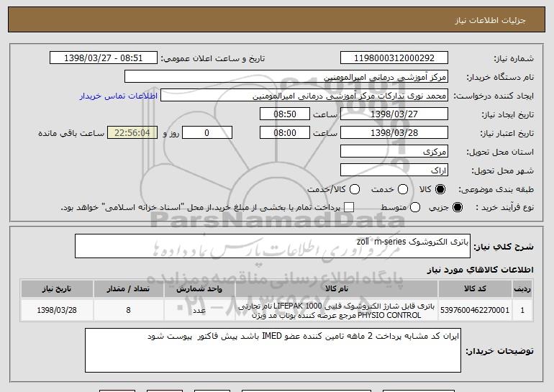Click the creation time field 08:50
Image resolution: width=554 pixels, height=392 pixels.
point(285,114)
